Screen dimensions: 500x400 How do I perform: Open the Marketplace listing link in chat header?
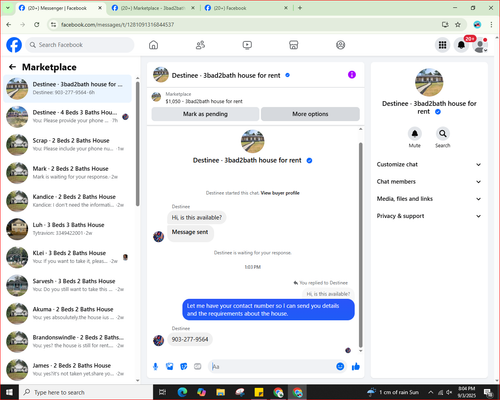click(x=204, y=101)
